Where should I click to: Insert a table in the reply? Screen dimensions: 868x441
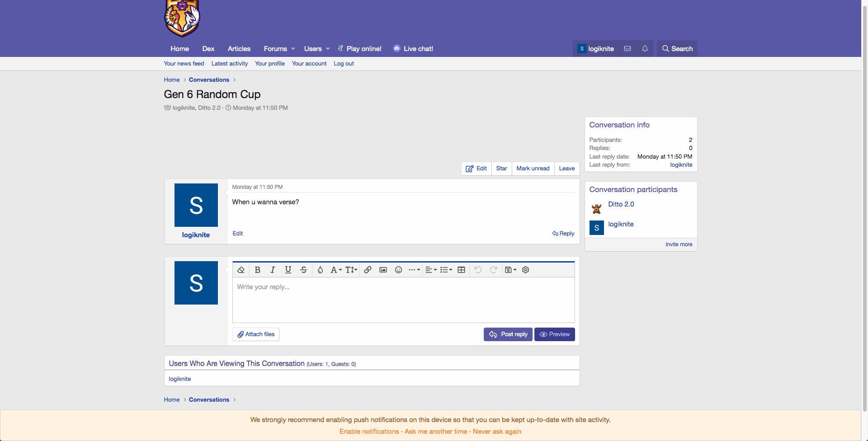click(461, 270)
